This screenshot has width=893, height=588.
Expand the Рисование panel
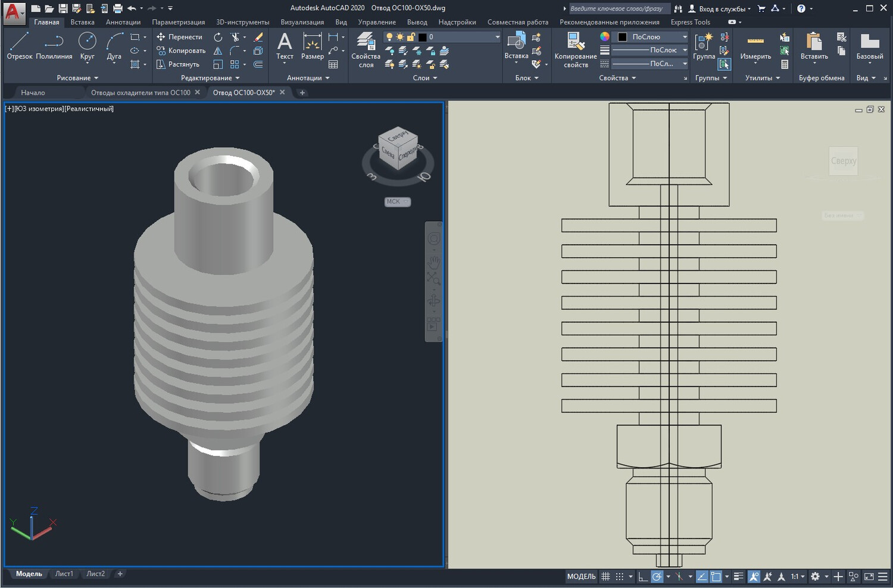[x=77, y=78]
